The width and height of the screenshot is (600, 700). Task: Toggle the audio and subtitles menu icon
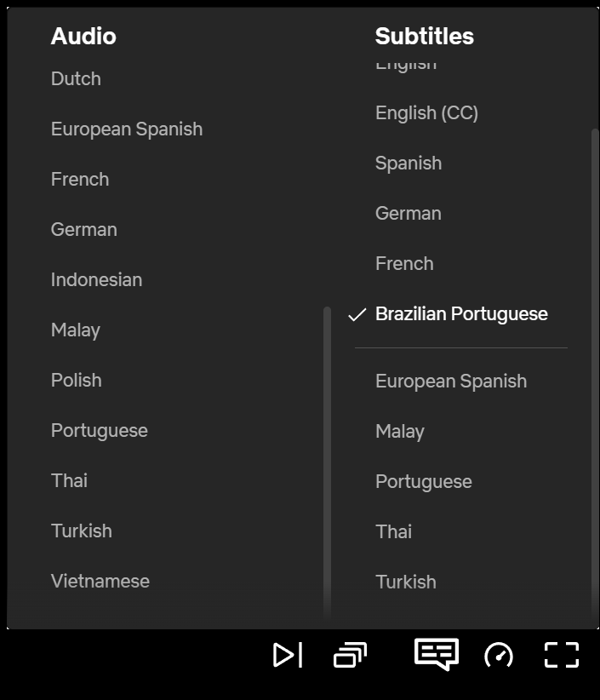437,654
